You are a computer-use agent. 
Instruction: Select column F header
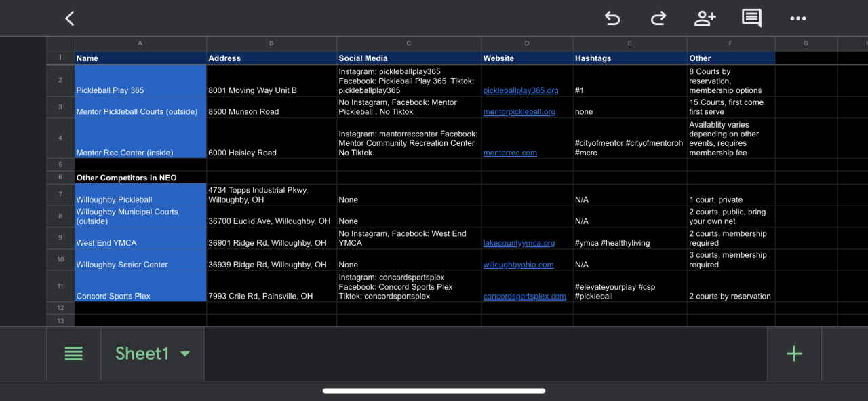(731, 43)
